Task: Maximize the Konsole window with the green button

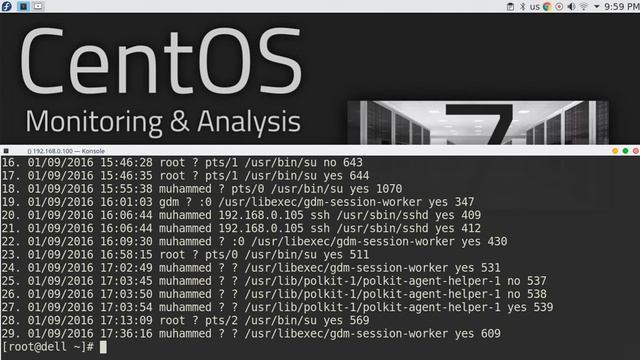Action: [x=625, y=151]
